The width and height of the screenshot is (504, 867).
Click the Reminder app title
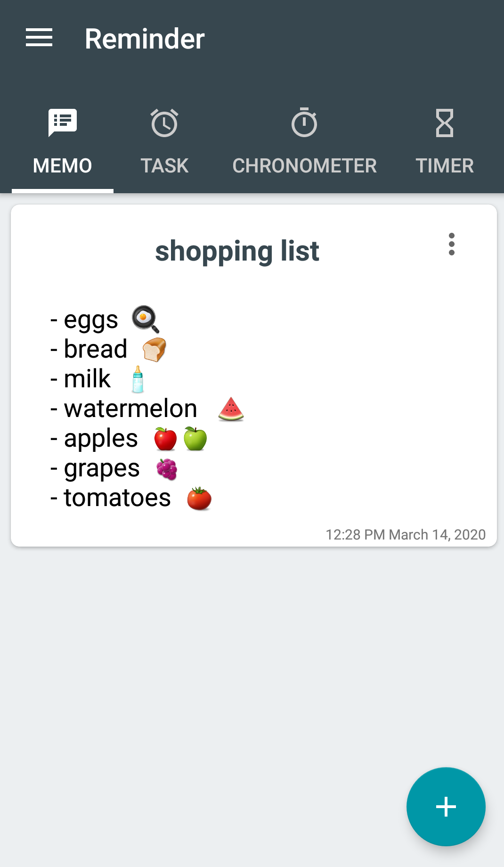click(145, 39)
